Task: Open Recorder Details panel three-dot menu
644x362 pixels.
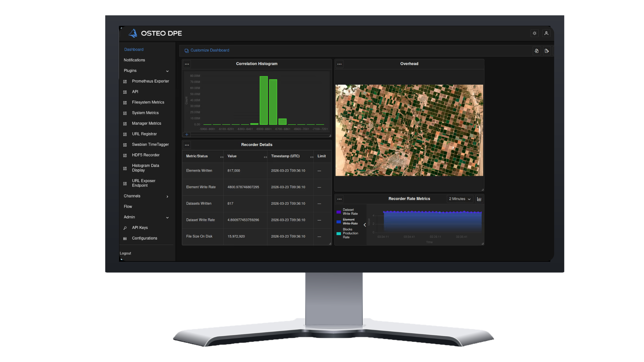Action: click(x=187, y=145)
